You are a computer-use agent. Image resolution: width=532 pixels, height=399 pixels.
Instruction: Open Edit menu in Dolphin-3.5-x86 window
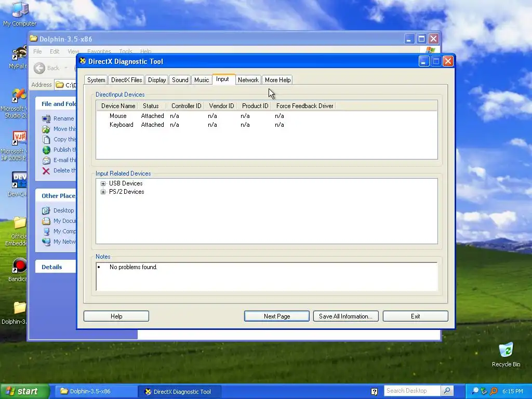(x=55, y=51)
